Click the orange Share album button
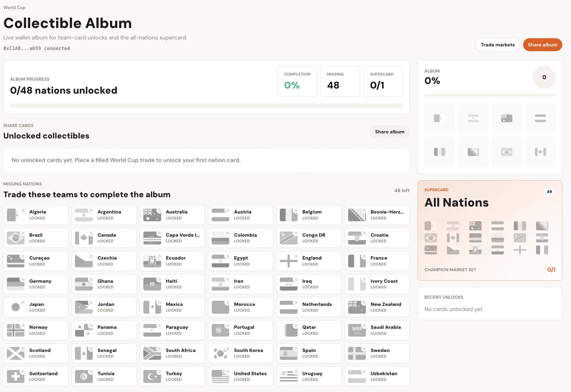 pyautogui.click(x=542, y=45)
